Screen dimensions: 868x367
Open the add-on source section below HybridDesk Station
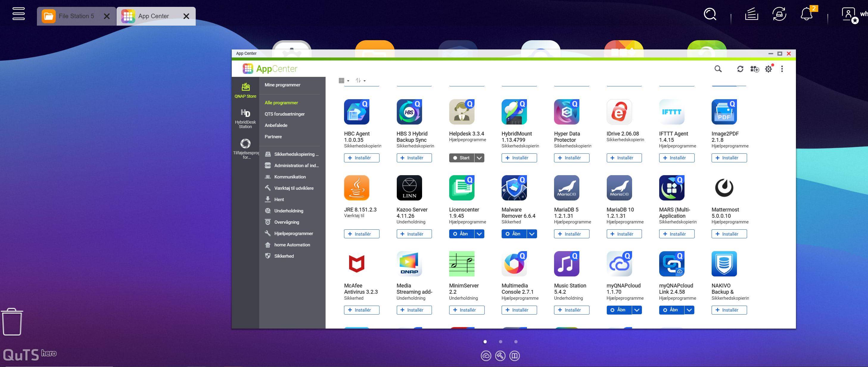click(245, 148)
